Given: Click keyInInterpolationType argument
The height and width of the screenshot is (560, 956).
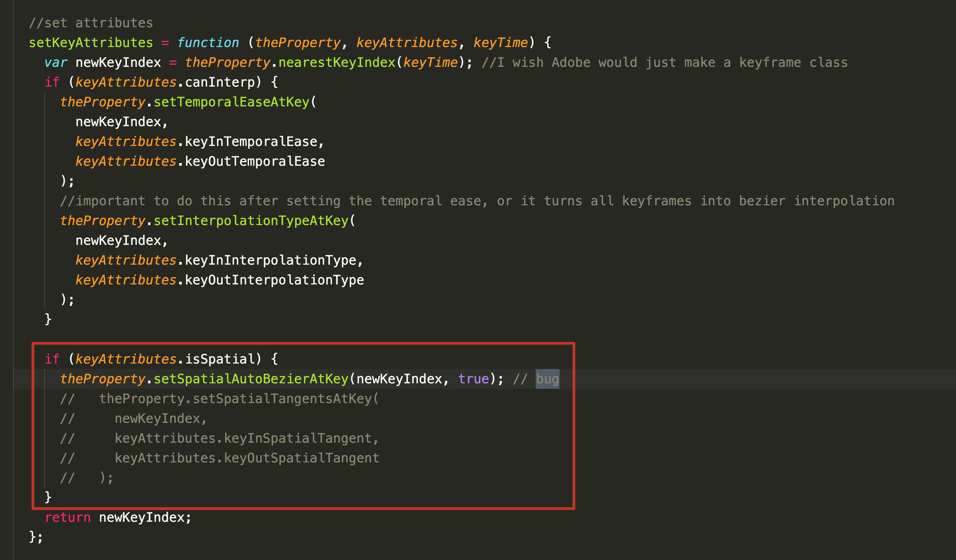Looking at the screenshot, I should point(271,260).
